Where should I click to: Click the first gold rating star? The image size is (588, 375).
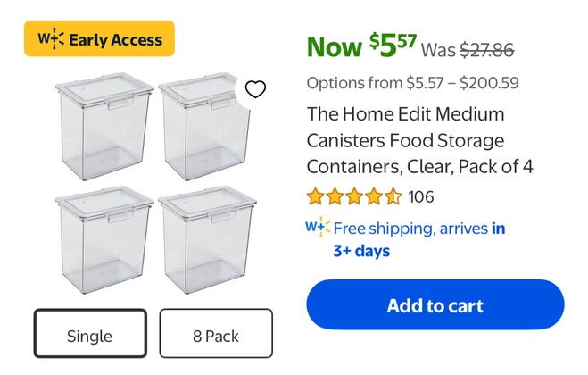316,196
